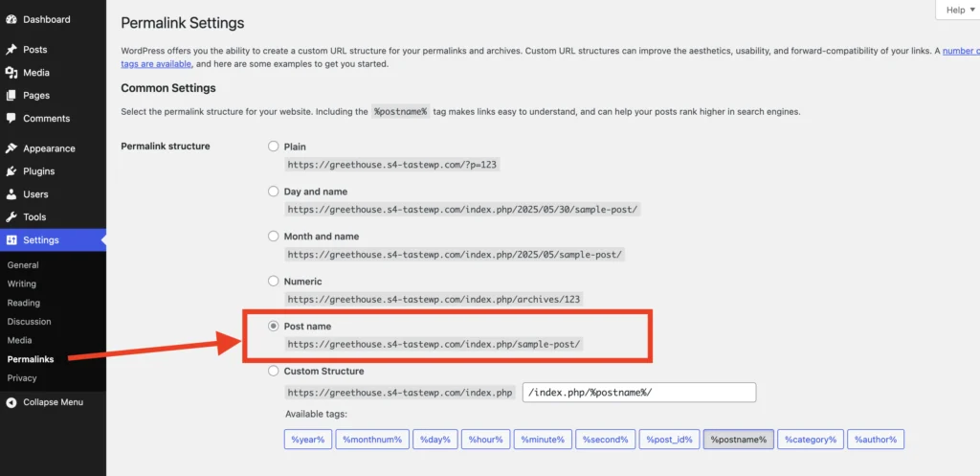Click the Day and name example URL

(x=462, y=210)
